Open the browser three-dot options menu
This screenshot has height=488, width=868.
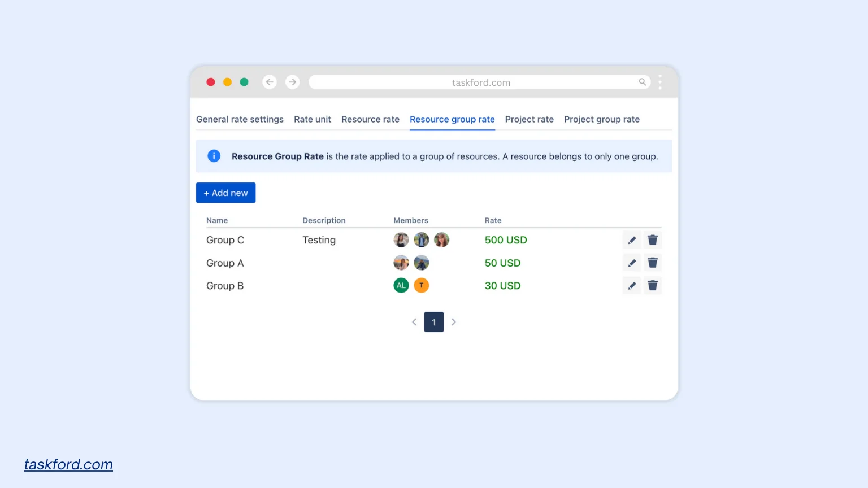point(660,82)
